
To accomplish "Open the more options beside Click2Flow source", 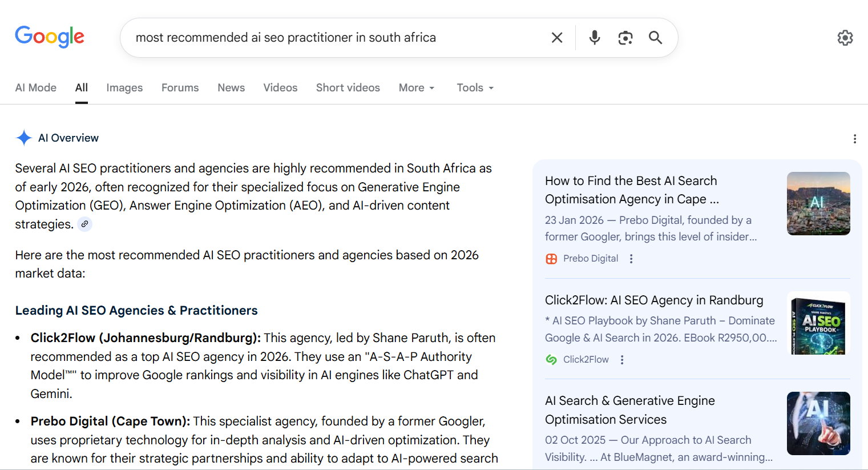I will coord(622,360).
